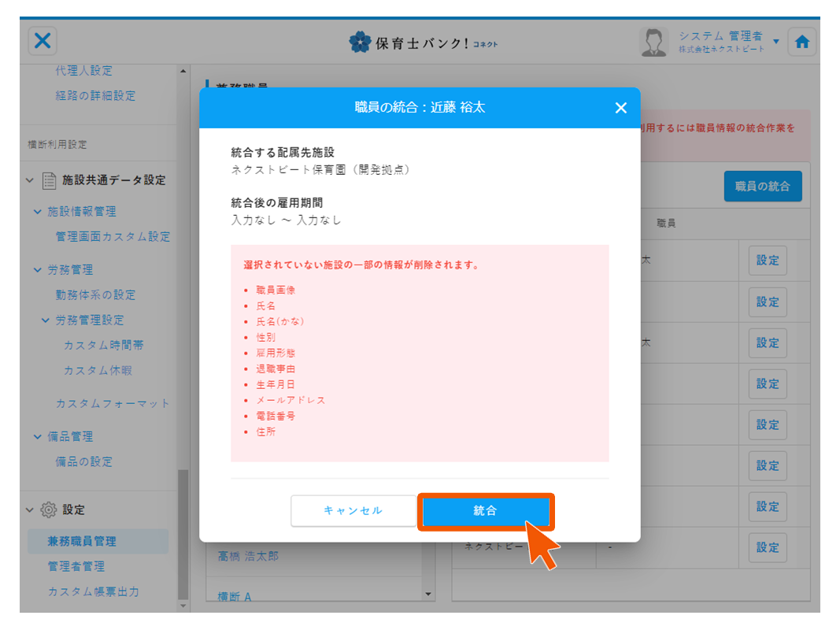
Task: Click the document icon beside 施設共通データ設定
Action: tap(49, 180)
